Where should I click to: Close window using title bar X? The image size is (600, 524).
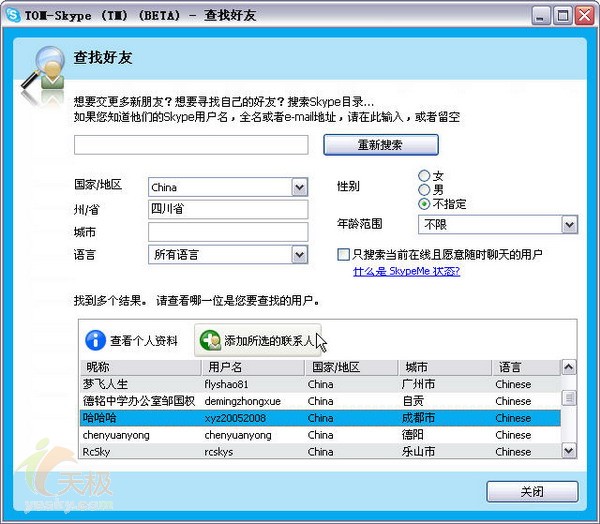pyautogui.click(x=583, y=15)
